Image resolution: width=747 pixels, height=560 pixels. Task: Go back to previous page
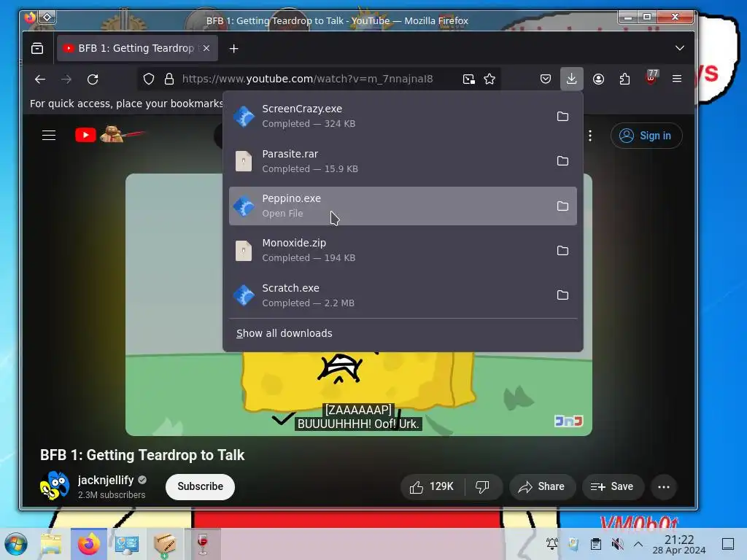40,79
